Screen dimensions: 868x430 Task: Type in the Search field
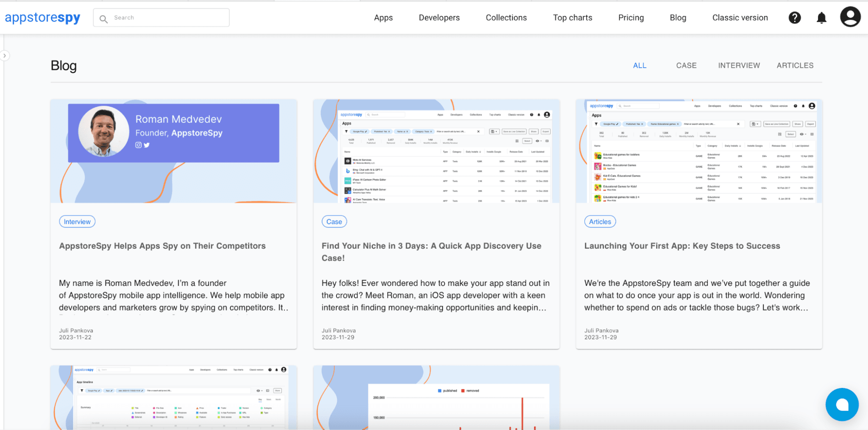pyautogui.click(x=169, y=18)
